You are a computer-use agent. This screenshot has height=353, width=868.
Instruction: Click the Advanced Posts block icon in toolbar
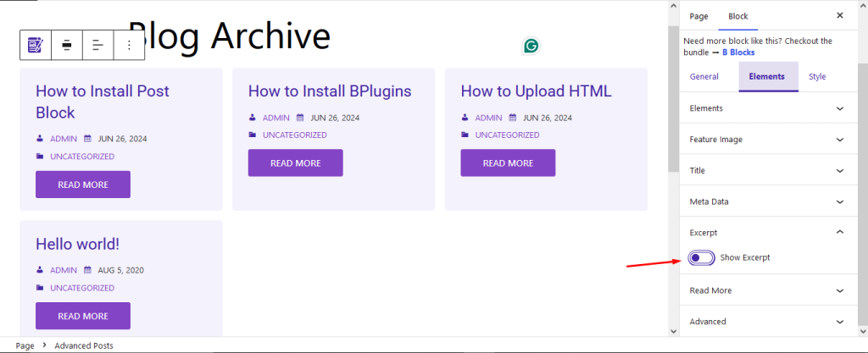(x=36, y=45)
